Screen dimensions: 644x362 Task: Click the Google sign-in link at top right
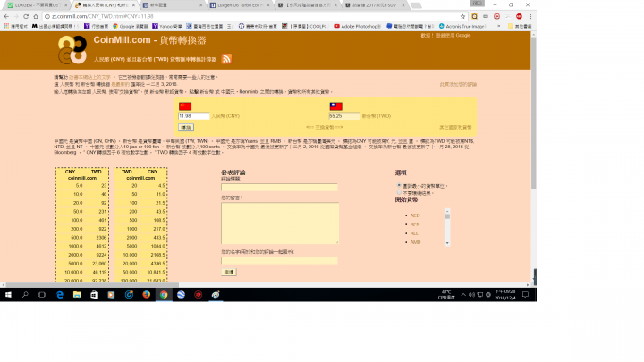[453, 35]
